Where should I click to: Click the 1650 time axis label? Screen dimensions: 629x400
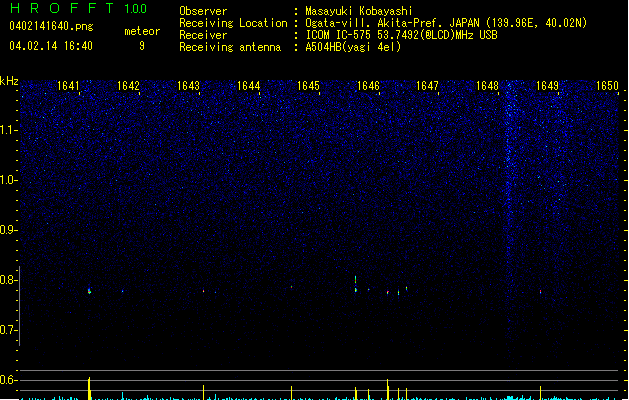pyautogui.click(x=607, y=86)
